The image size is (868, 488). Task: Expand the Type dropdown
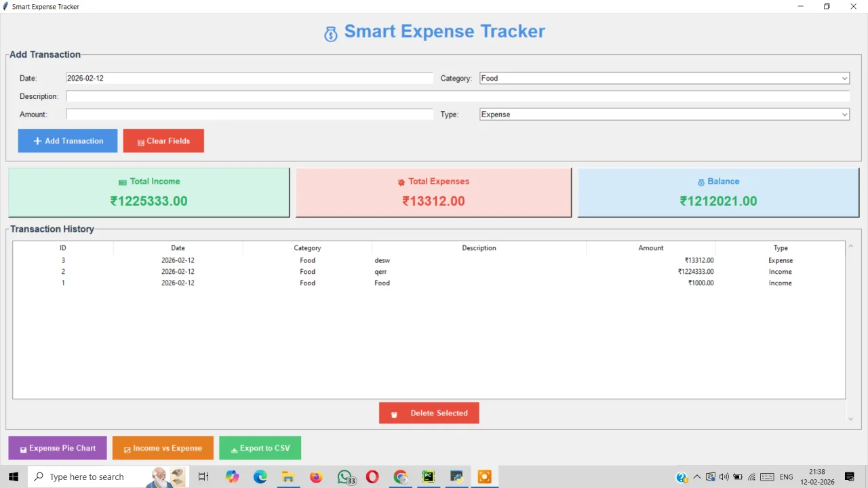pos(665,115)
